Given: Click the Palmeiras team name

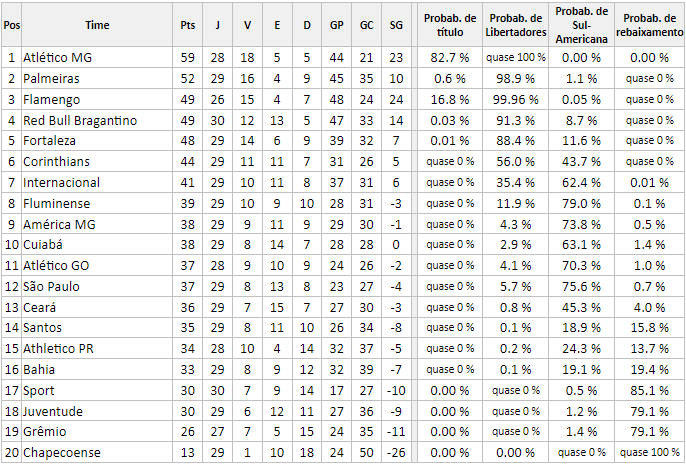Looking at the screenshot, I should pos(51,79).
